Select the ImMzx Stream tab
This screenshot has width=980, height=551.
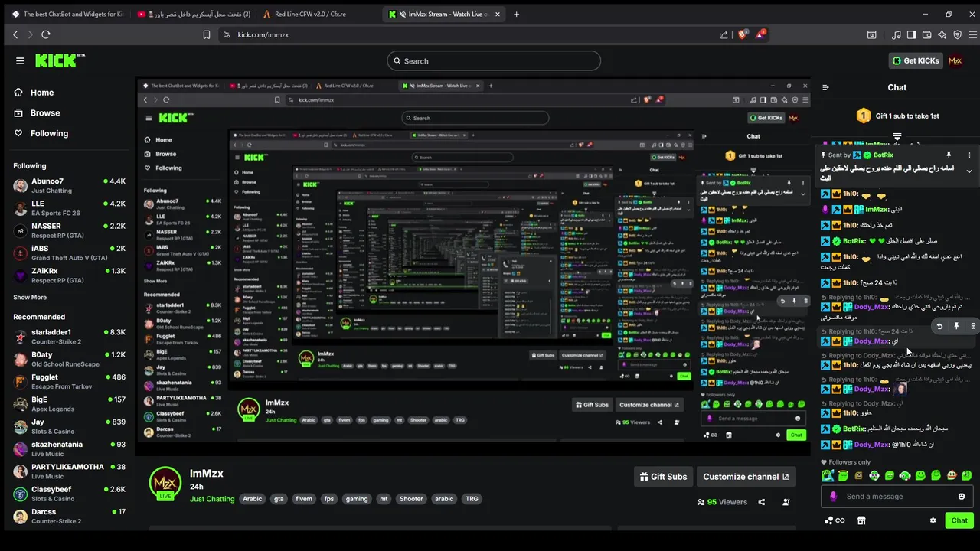pos(444,14)
